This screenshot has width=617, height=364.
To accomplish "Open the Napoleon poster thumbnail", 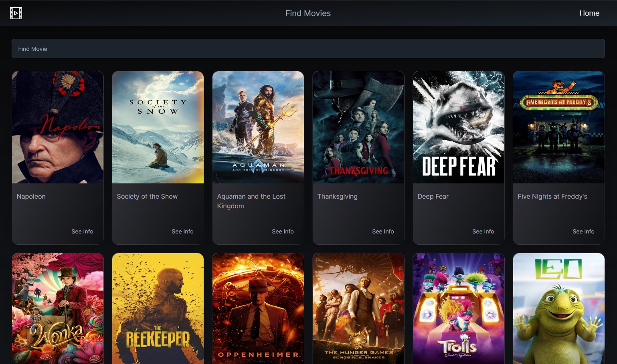I will coord(58,127).
